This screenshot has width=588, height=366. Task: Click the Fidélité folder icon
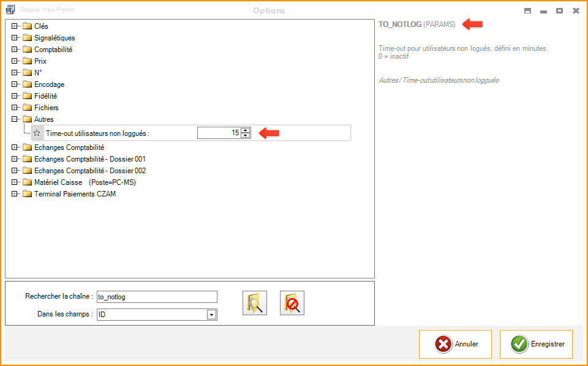tap(27, 96)
